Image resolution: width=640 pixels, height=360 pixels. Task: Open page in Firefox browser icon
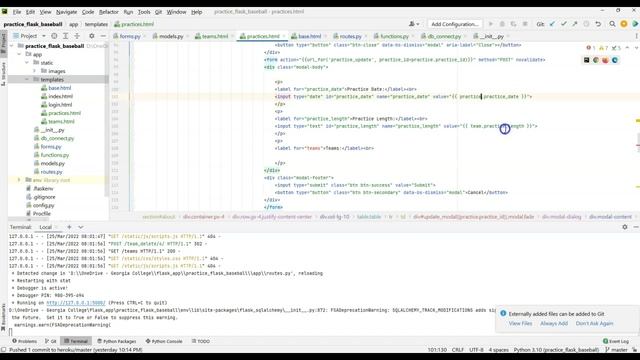point(605,60)
